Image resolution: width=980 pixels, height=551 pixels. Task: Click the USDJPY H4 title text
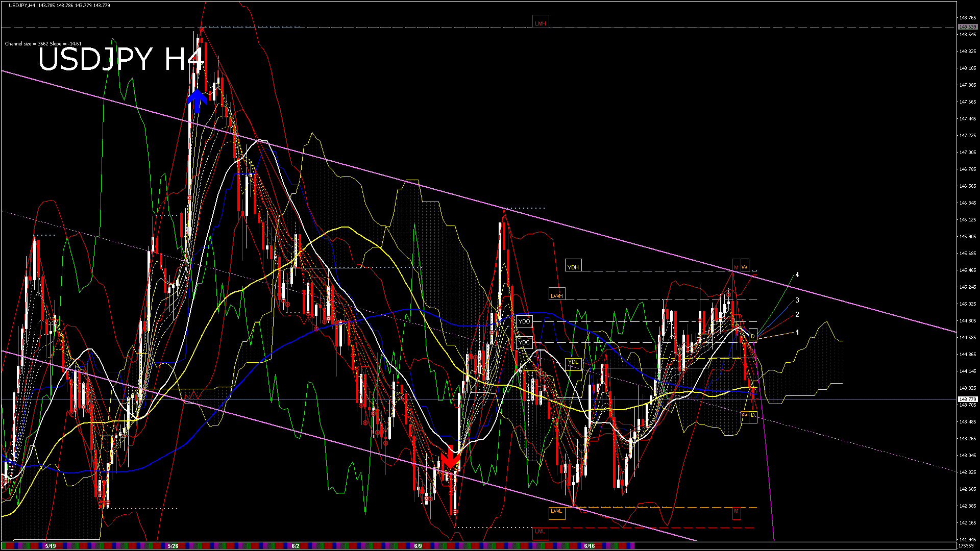[x=121, y=59]
